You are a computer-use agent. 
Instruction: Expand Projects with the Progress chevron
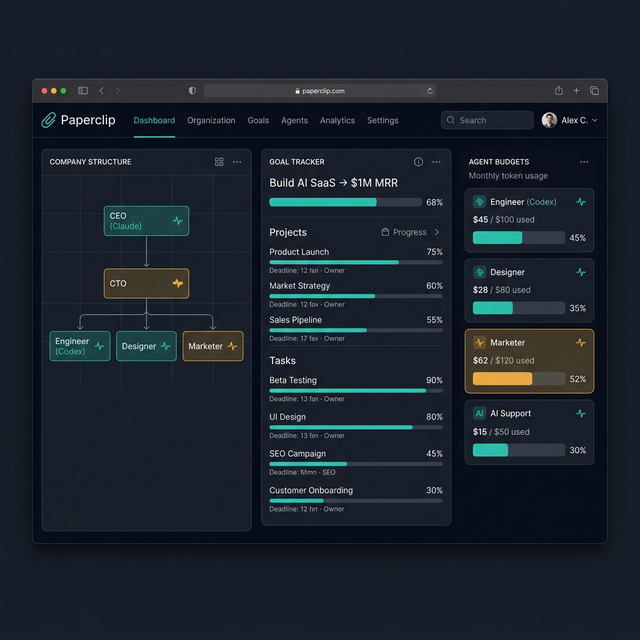coord(437,232)
